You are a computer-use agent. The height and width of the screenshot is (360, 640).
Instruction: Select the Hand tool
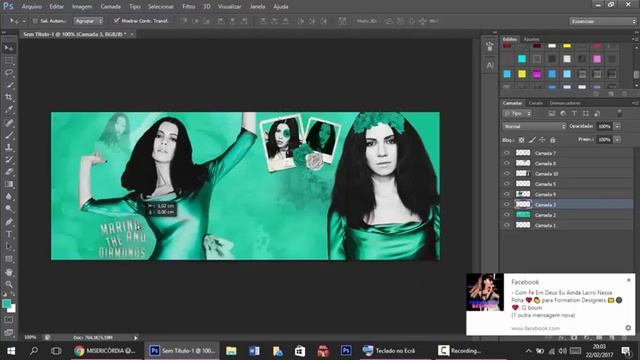pos(9,272)
